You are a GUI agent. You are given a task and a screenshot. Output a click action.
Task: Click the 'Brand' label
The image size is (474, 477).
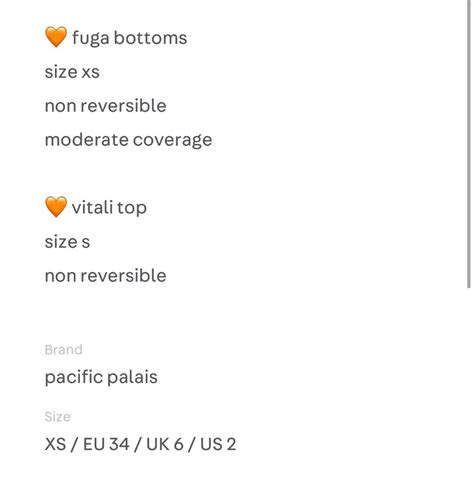(64, 350)
